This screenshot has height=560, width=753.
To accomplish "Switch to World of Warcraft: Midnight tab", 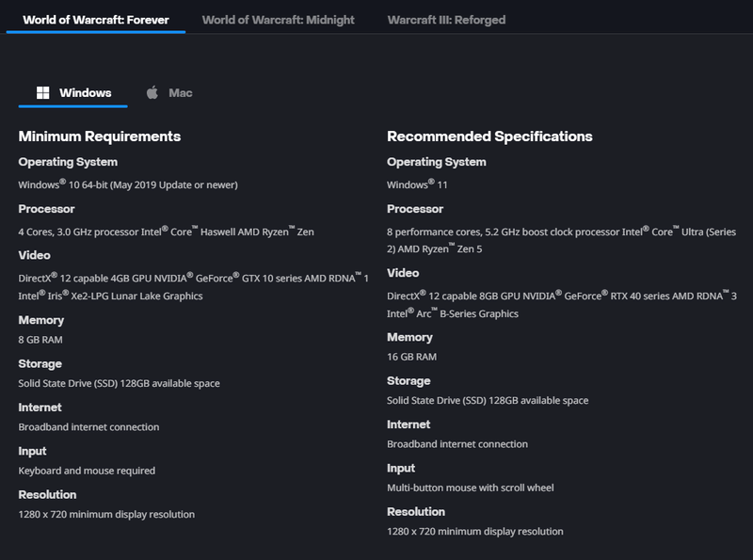I will (278, 20).
